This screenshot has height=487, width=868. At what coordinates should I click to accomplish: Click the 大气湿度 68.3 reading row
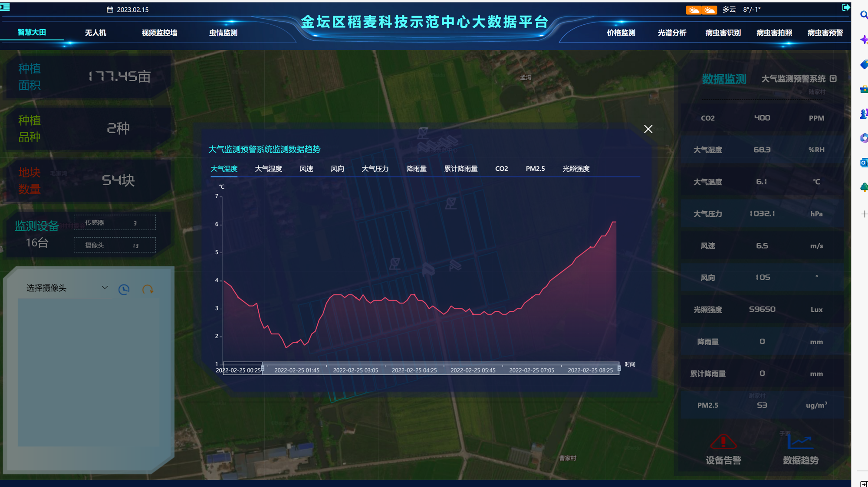point(762,150)
